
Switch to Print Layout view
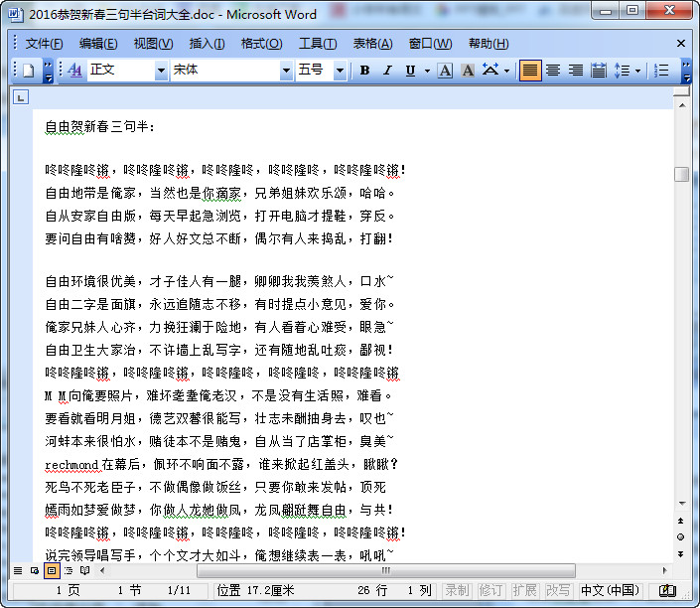click(52, 570)
